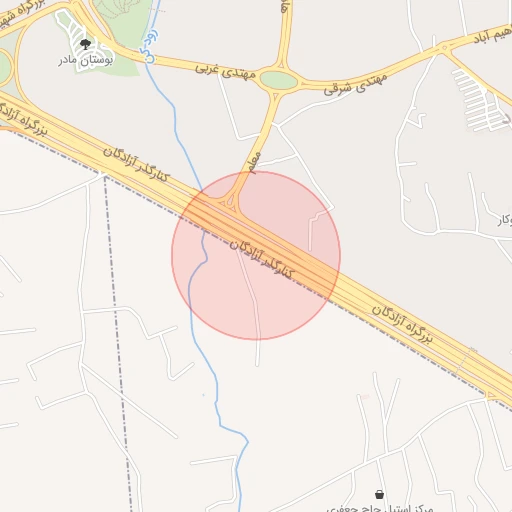
Task: Click the بزرگراه شهید label at top-left corner
Action: point(21,13)
